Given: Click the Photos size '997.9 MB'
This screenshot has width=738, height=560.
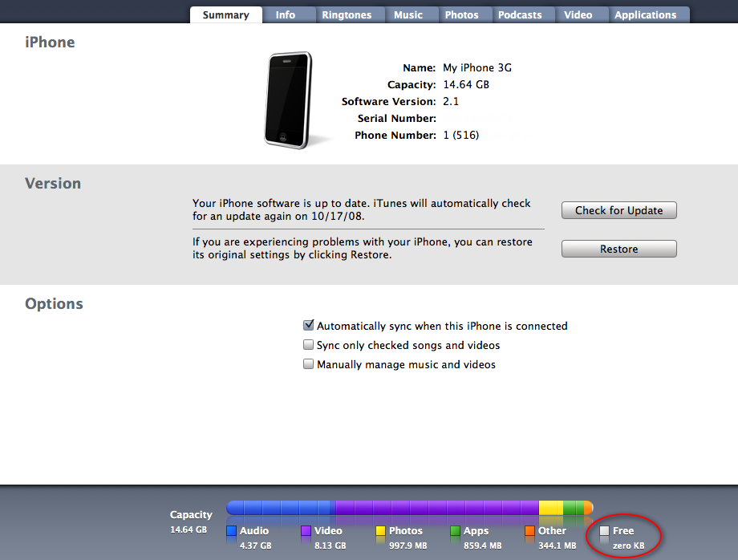Looking at the screenshot, I should click(x=408, y=546).
